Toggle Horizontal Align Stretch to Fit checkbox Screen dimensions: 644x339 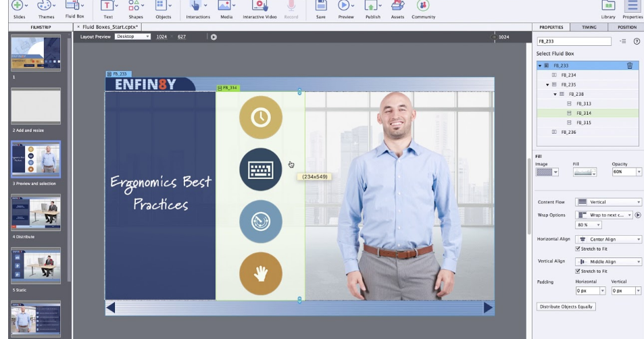pyautogui.click(x=578, y=249)
